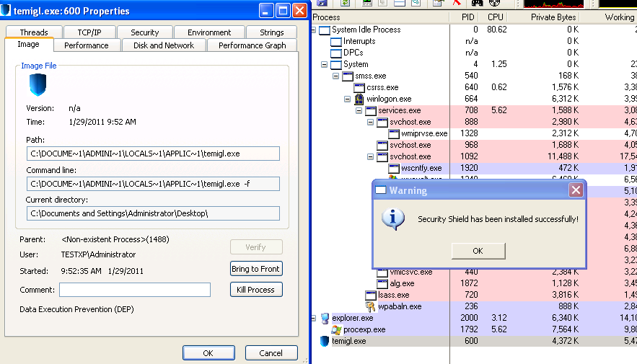
Task: Collapse the explorer.exe tree node
Action: [313, 318]
